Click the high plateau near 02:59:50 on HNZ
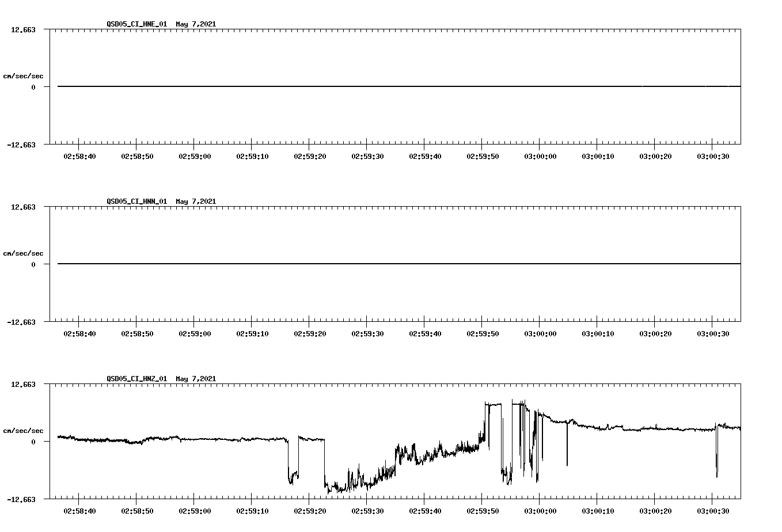782x532 pixels. point(492,405)
